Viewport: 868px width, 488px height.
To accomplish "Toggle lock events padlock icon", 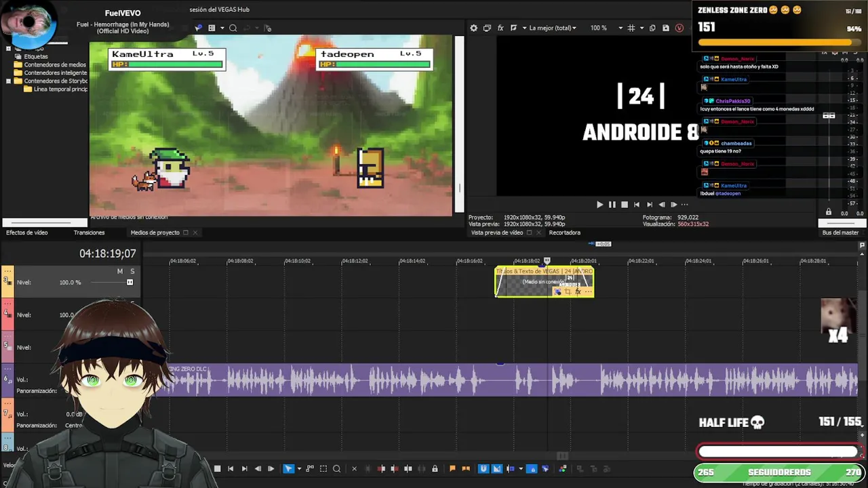I will click(435, 468).
